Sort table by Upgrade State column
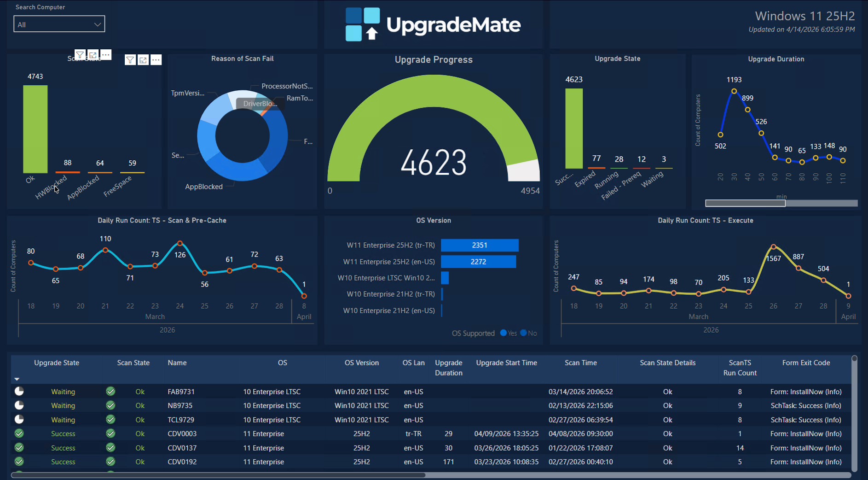868x480 pixels. click(57, 363)
